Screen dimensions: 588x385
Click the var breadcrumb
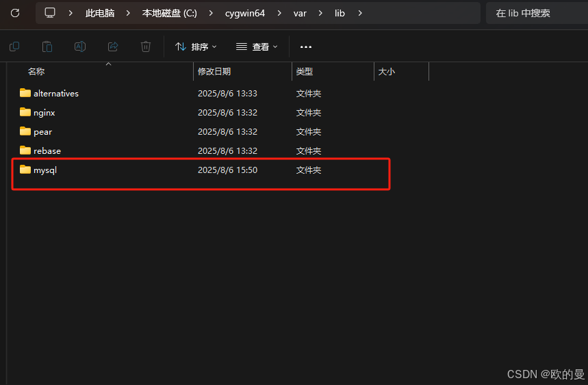click(300, 14)
